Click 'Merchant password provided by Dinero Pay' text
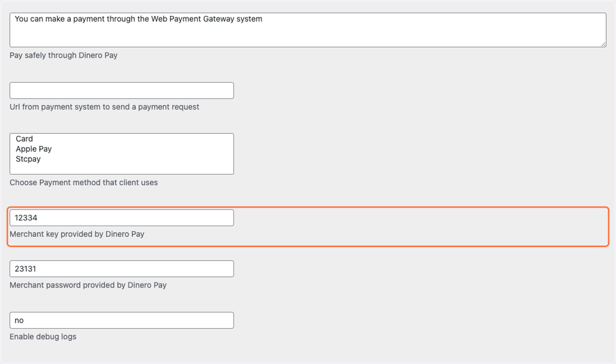 click(x=88, y=285)
